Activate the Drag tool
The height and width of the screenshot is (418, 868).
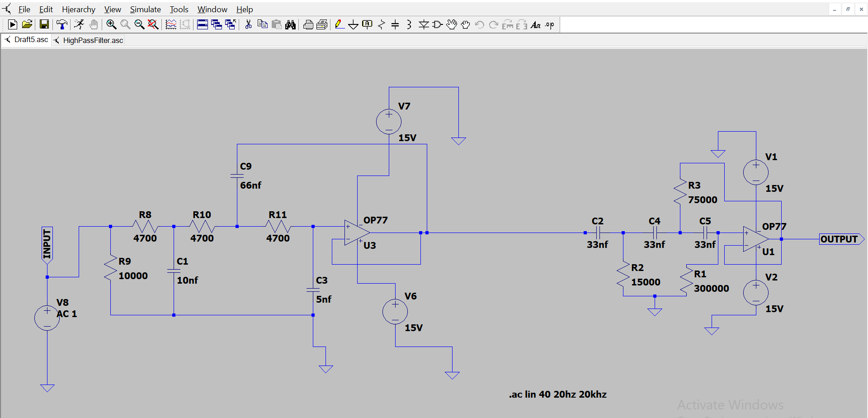tap(466, 25)
